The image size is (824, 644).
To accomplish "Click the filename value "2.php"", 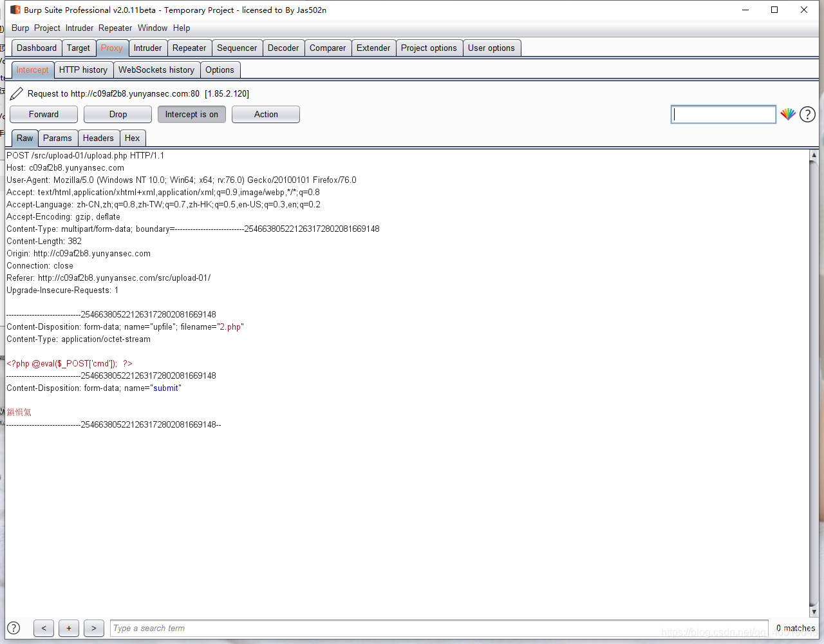I will (x=230, y=327).
